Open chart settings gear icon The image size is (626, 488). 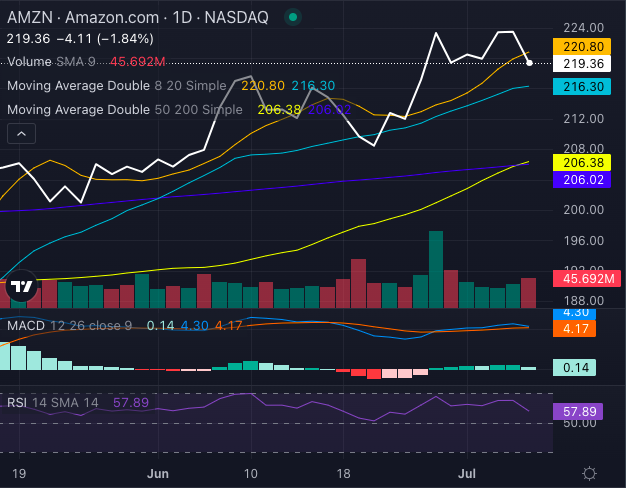pos(589,474)
